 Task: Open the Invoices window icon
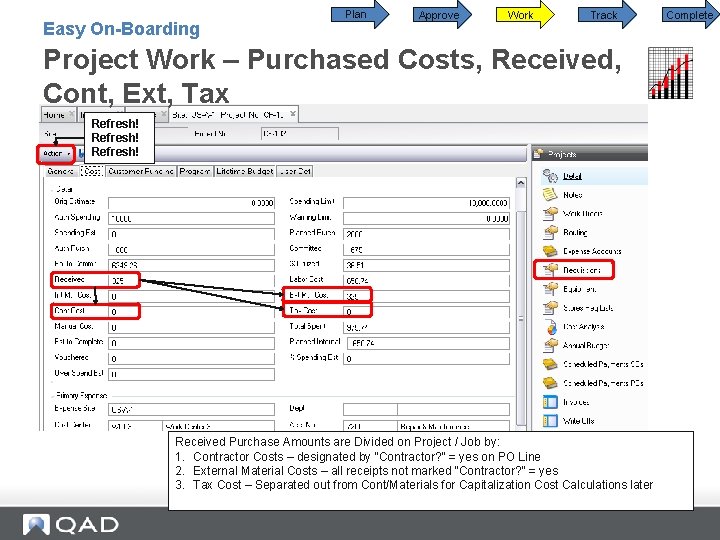click(550, 402)
